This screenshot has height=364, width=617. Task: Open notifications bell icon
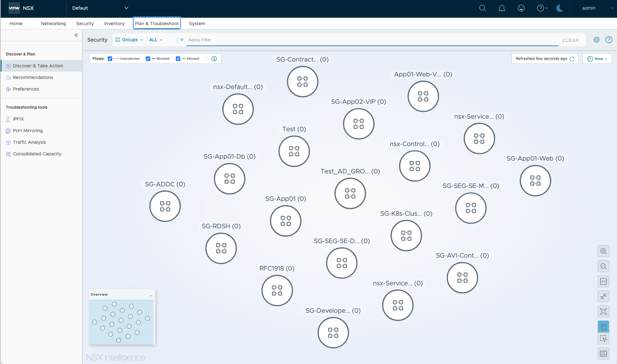tap(502, 8)
